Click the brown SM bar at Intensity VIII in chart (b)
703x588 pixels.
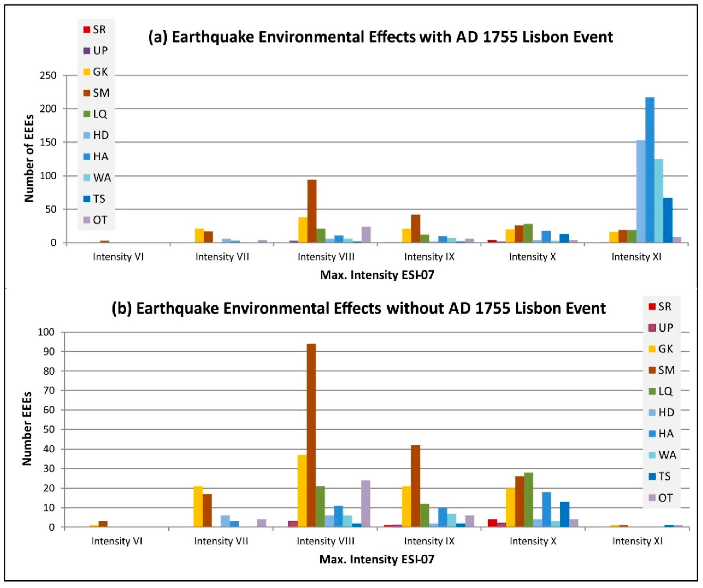[311, 435]
